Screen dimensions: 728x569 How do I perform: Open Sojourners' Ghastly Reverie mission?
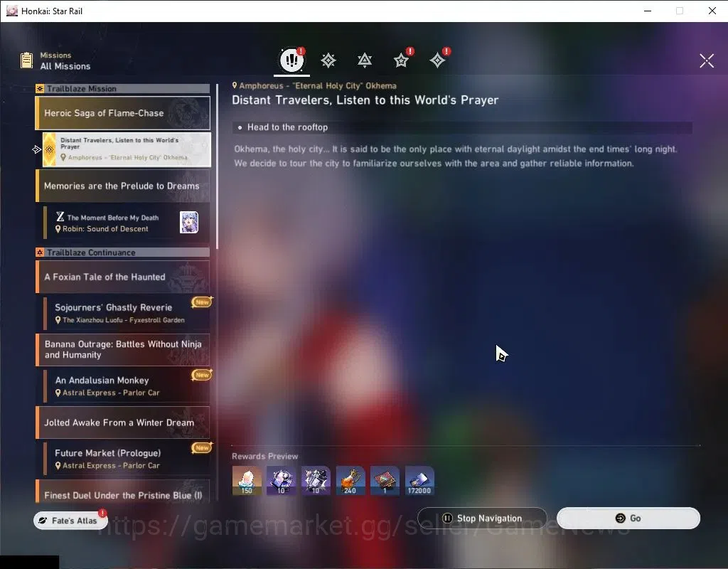click(x=127, y=313)
